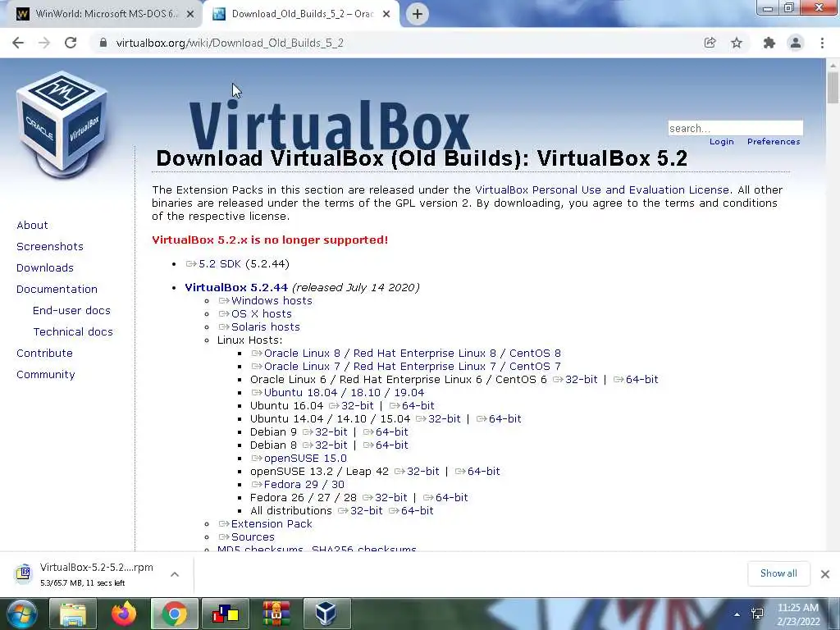The height and width of the screenshot is (630, 840).
Task: Open a new browser tab
Action: pos(418,14)
